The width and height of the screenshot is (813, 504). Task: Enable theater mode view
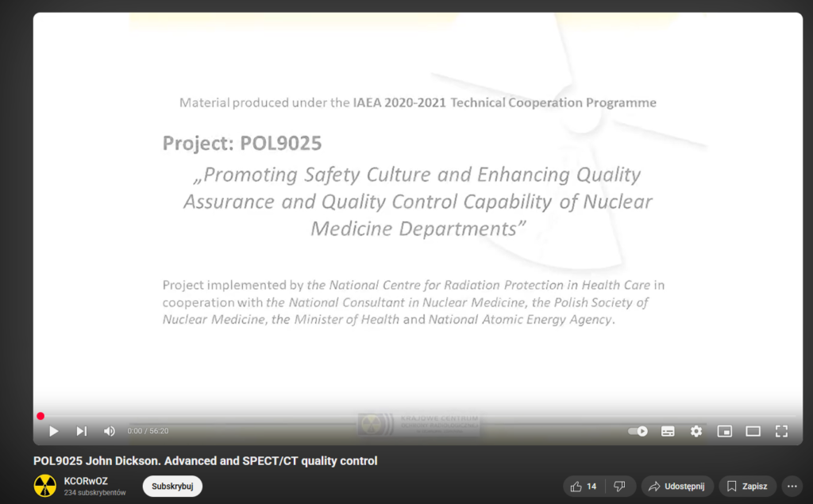753,431
